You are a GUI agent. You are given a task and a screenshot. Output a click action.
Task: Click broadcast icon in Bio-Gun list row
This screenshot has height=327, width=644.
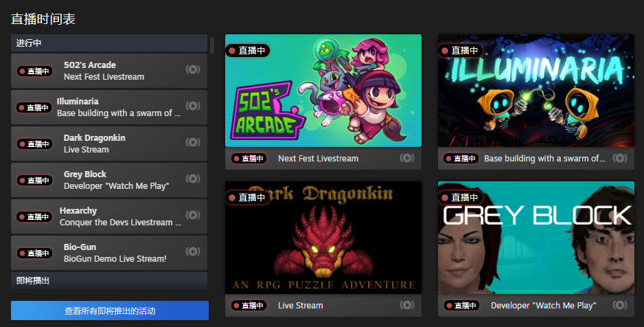[193, 251]
